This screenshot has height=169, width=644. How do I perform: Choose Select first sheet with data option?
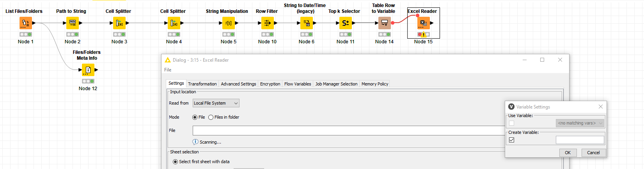click(x=176, y=162)
